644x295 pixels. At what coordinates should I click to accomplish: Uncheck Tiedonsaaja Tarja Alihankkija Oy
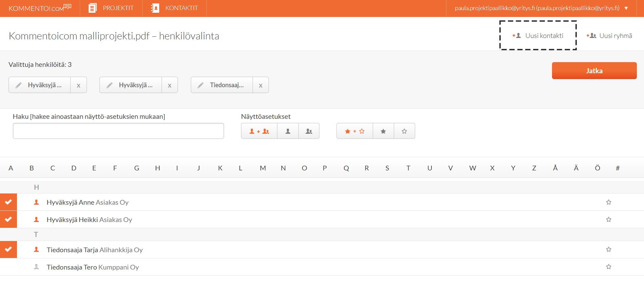pyautogui.click(x=8, y=250)
